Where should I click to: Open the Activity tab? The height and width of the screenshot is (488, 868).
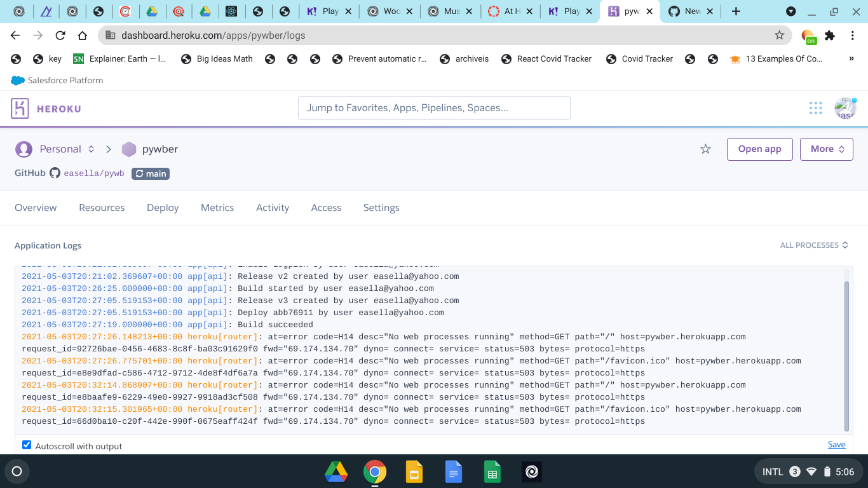(273, 208)
